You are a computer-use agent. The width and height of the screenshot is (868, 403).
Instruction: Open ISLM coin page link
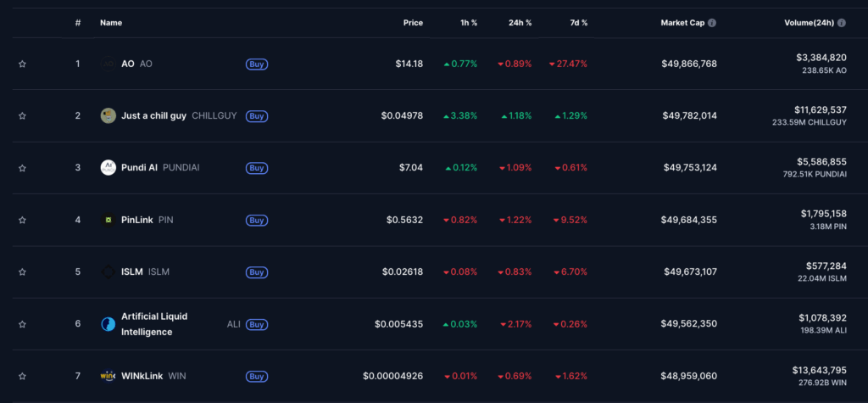[132, 272]
